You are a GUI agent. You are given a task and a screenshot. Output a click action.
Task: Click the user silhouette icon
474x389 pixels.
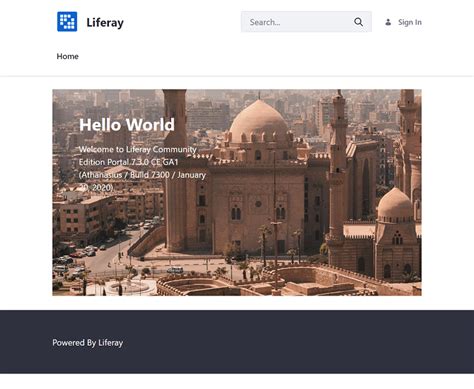[x=388, y=22]
